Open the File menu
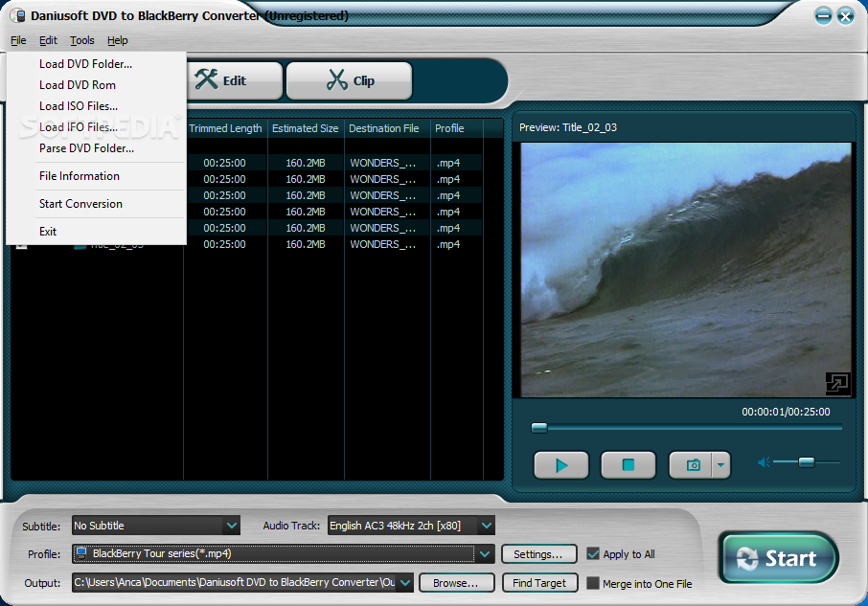The height and width of the screenshot is (606, 868). tap(18, 40)
